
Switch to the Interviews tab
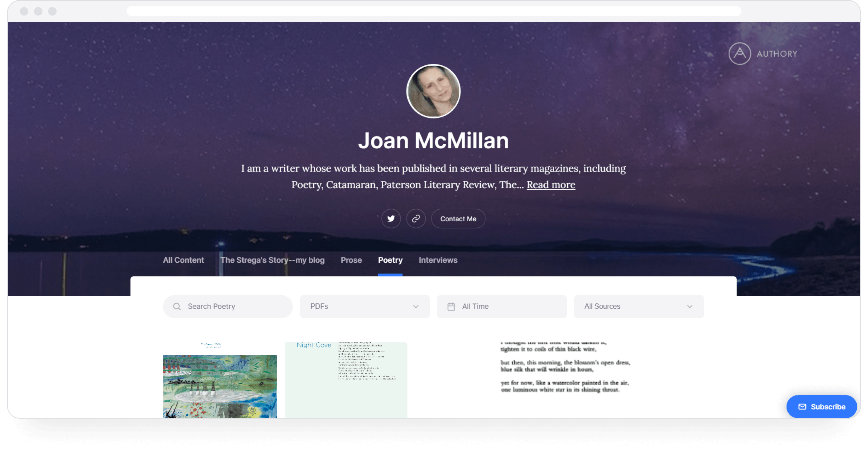point(438,260)
